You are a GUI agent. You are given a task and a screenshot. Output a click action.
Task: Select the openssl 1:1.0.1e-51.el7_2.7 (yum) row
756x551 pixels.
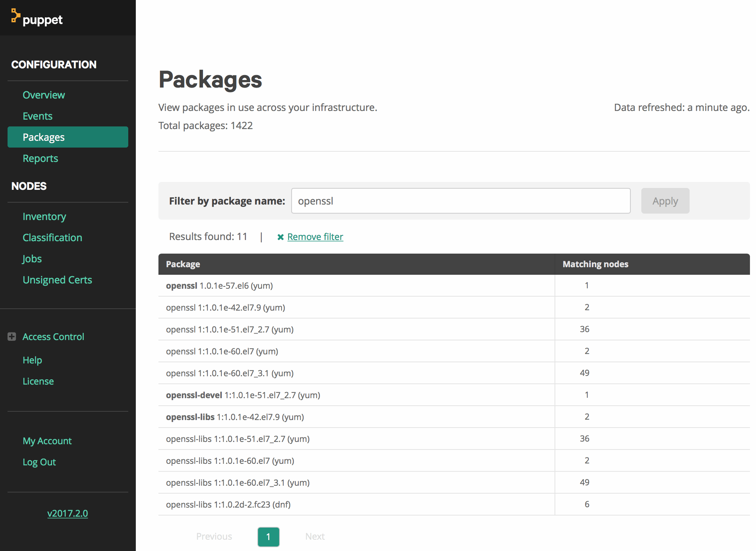point(454,329)
